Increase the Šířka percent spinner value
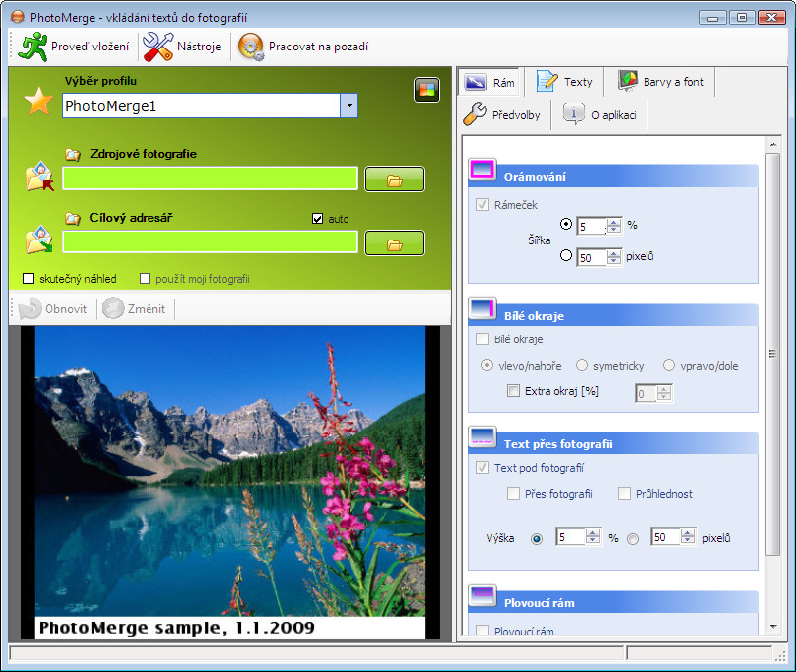The image size is (796, 672). pos(614,222)
